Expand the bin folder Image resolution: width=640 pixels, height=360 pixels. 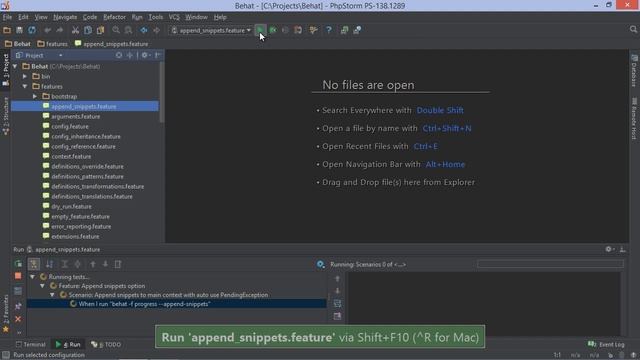pyautogui.click(x=25, y=76)
